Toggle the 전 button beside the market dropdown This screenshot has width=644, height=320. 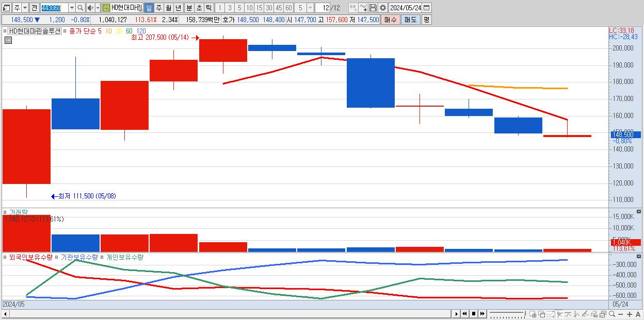tap(35, 8)
